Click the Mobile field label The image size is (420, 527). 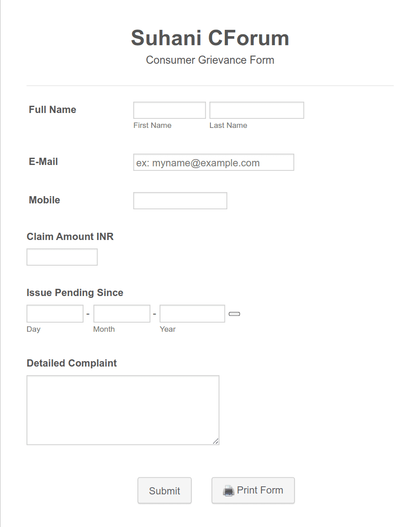(x=44, y=200)
